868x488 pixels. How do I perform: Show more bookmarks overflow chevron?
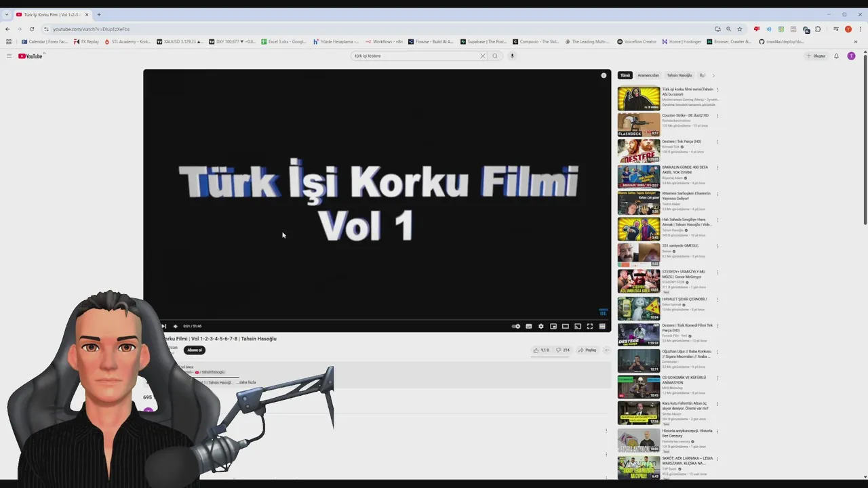[856, 41]
